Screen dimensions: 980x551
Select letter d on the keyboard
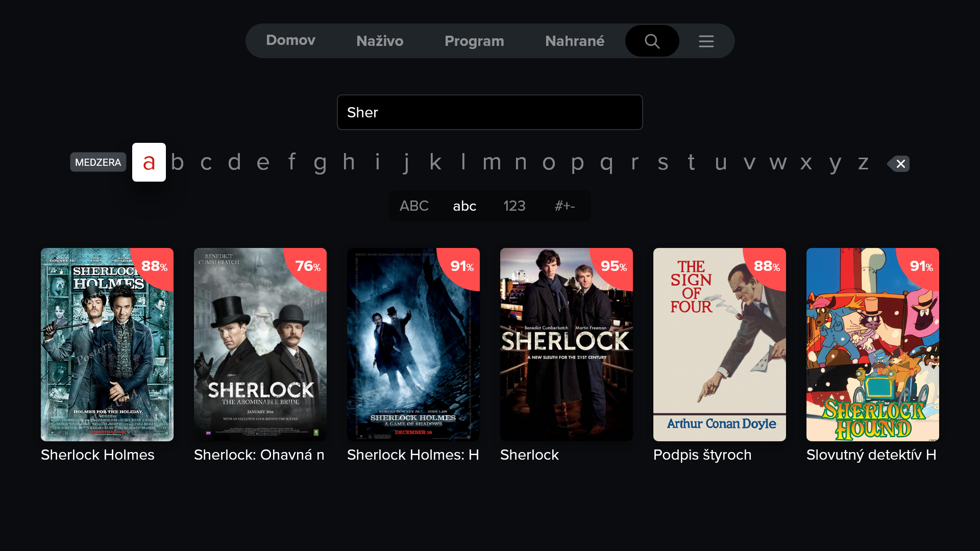[x=234, y=162]
